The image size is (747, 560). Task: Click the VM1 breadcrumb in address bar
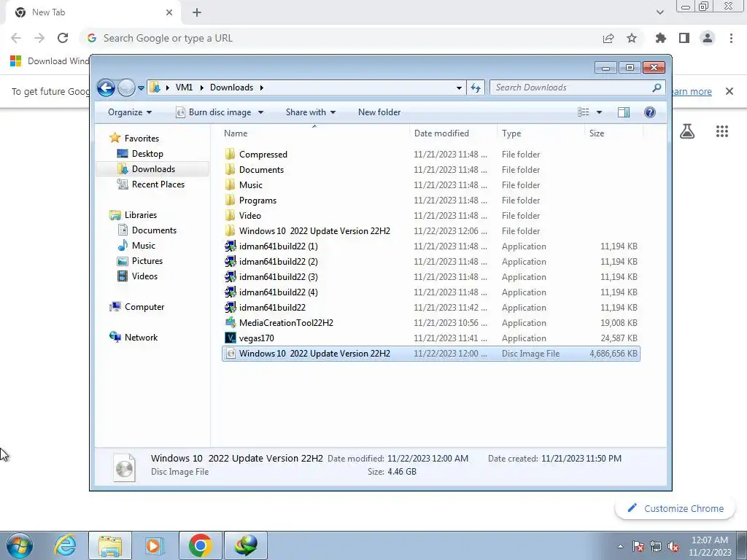click(x=184, y=87)
